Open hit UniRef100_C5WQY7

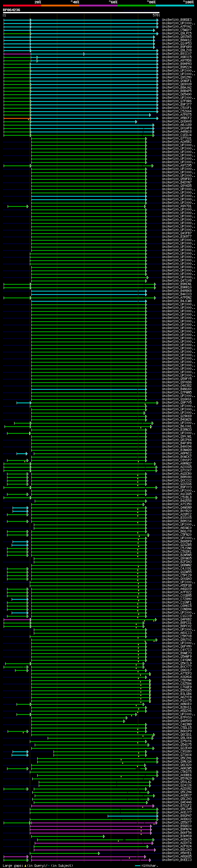click(177, 30)
